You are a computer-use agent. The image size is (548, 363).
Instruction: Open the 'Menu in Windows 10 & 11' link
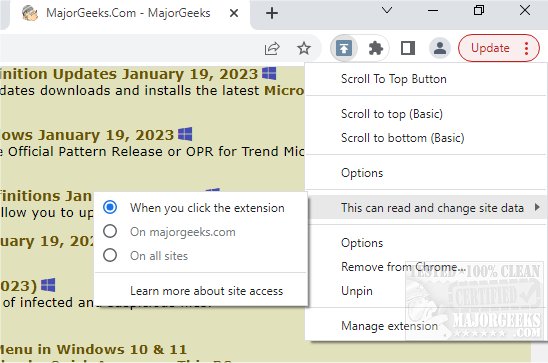[x=93, y=349]
